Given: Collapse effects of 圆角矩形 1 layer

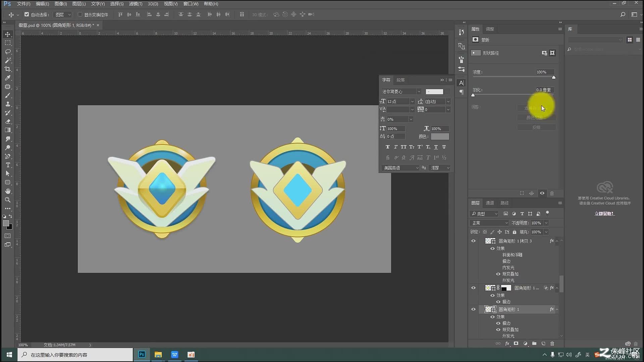Looking at the screenshot, I should point(557,309).
